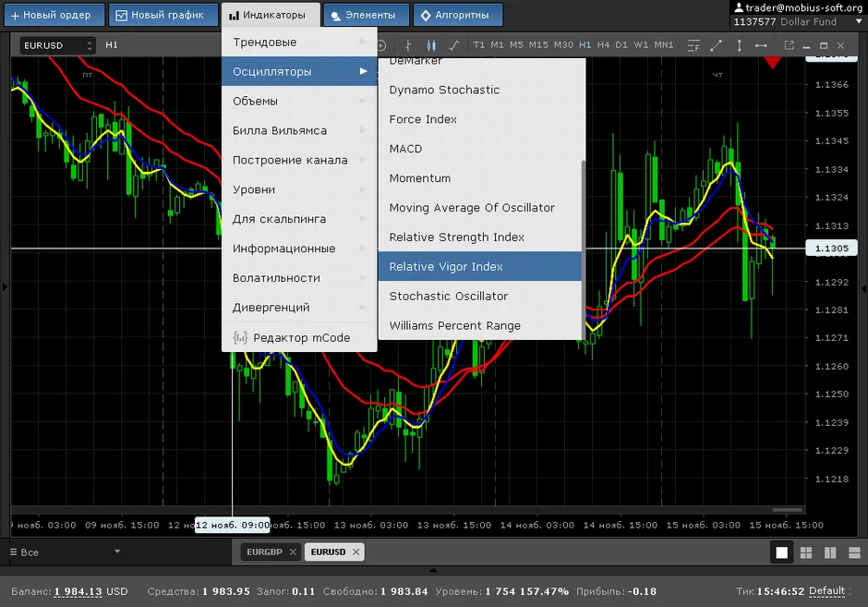Select the line chart type icon
The width and height of the screenshot is (868, 607).
click(454, 45)
